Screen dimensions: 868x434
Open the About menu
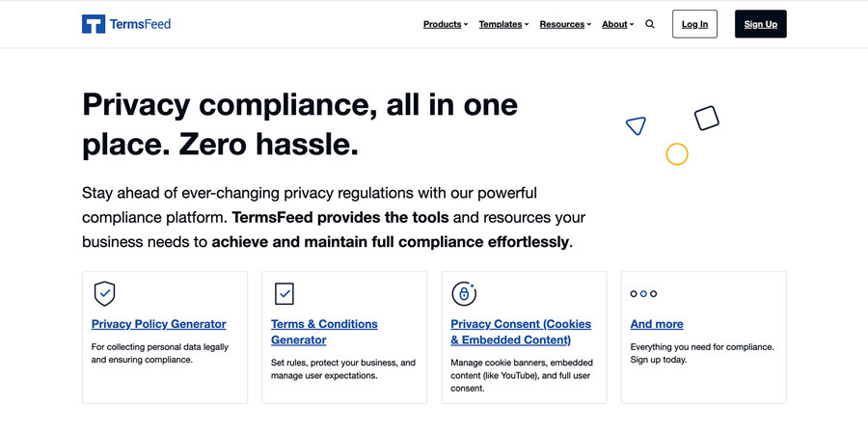(x=617, y=24)
